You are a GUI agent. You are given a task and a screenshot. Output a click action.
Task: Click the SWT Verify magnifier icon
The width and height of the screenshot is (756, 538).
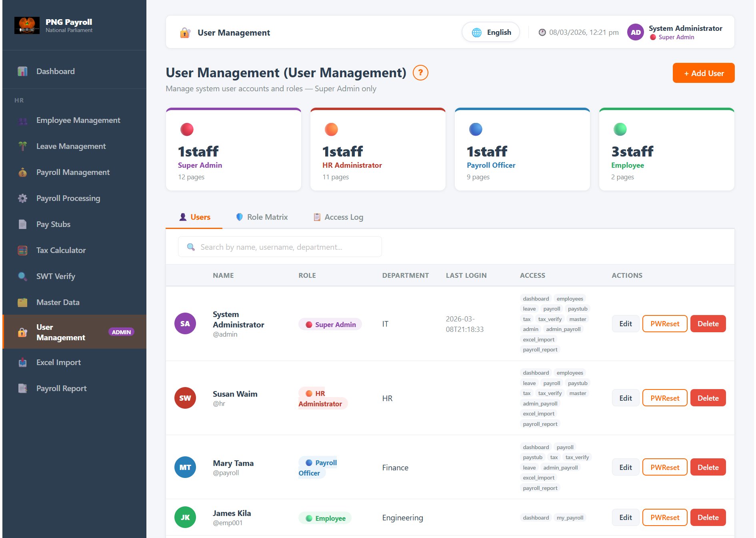point(22,277)
